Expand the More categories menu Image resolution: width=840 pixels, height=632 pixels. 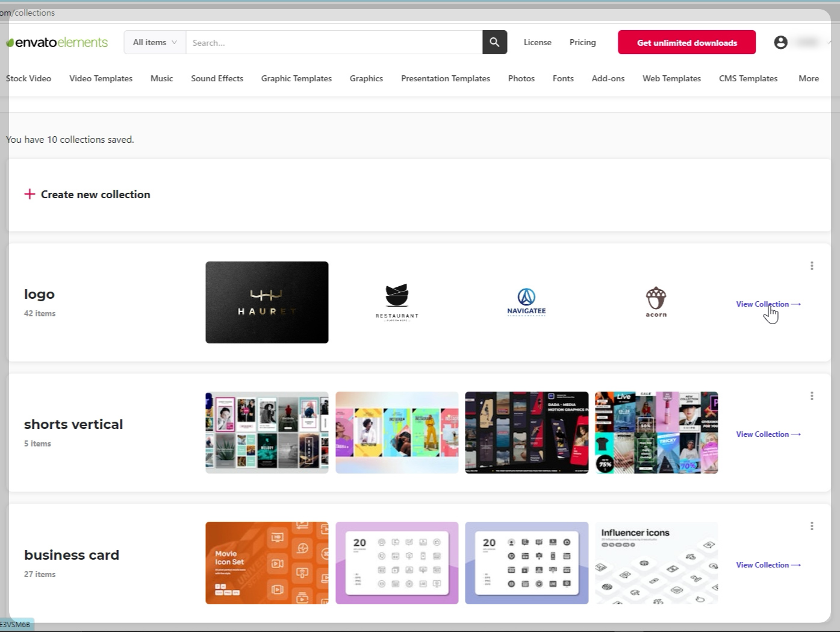pyautogui.click(x=809, y=78)
